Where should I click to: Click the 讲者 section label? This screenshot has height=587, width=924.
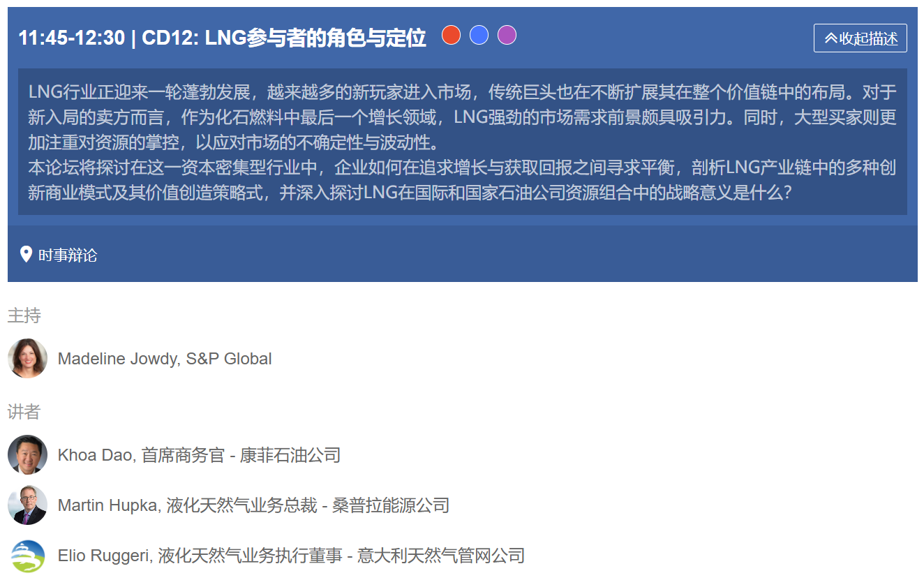click(x=24, y=412)
